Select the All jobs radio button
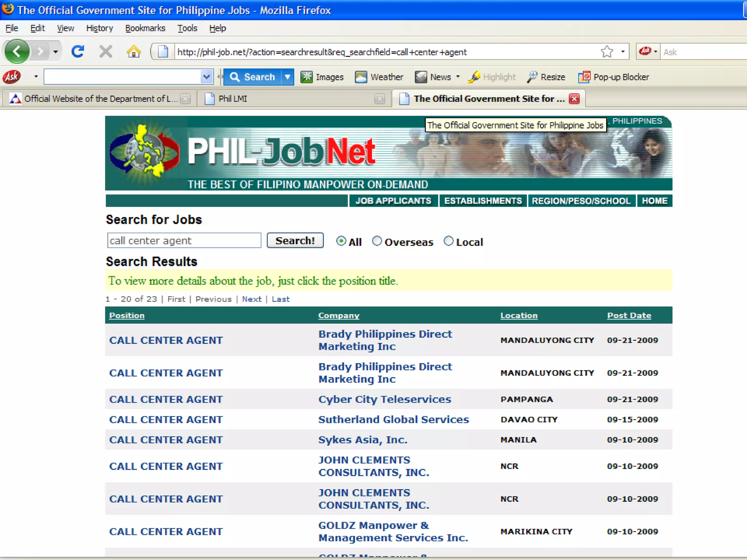Viewport: 747px width, 560px height. [x=341, y=241]
